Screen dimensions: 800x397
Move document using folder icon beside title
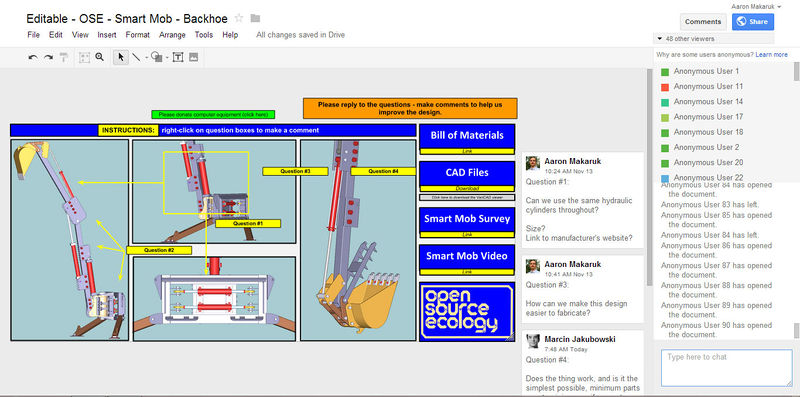[x=255, y=19]
